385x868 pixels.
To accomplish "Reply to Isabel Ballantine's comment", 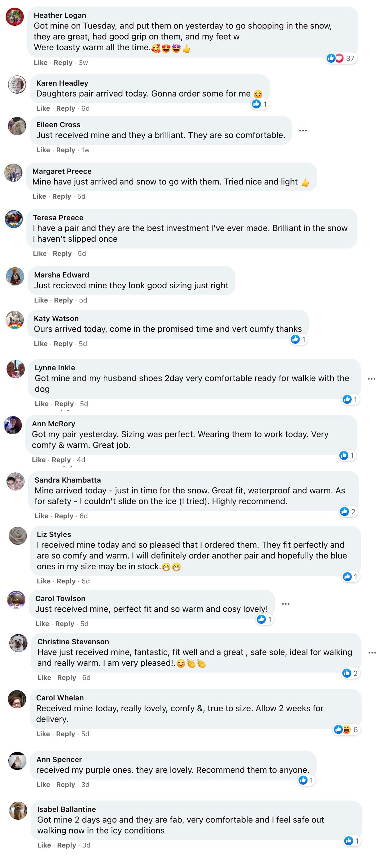I will [x=66, y=845].
